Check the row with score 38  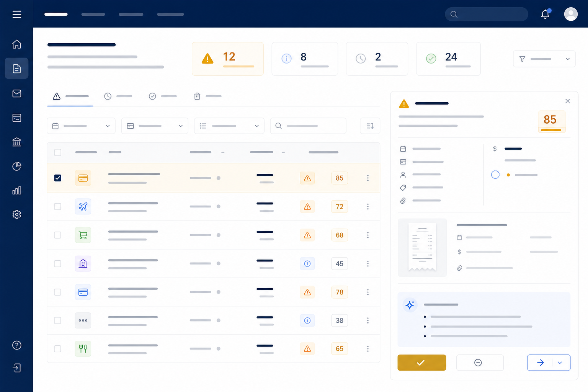[57, 320]
